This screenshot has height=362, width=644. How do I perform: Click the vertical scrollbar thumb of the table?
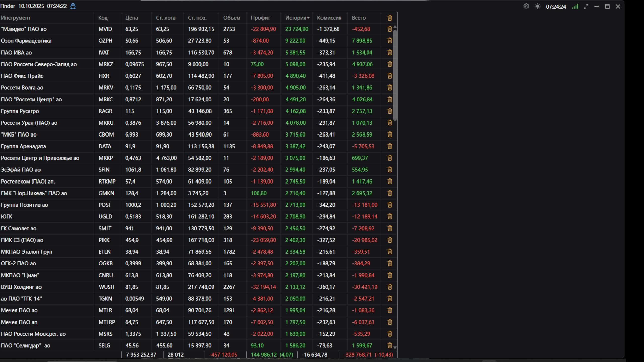[x=395, y=75]
